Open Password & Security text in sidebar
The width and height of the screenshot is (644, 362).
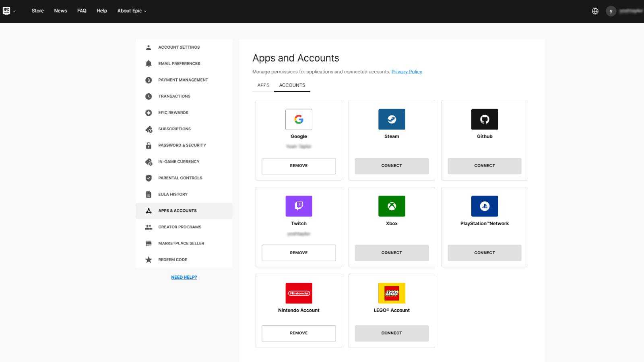[x=182, y=146]
